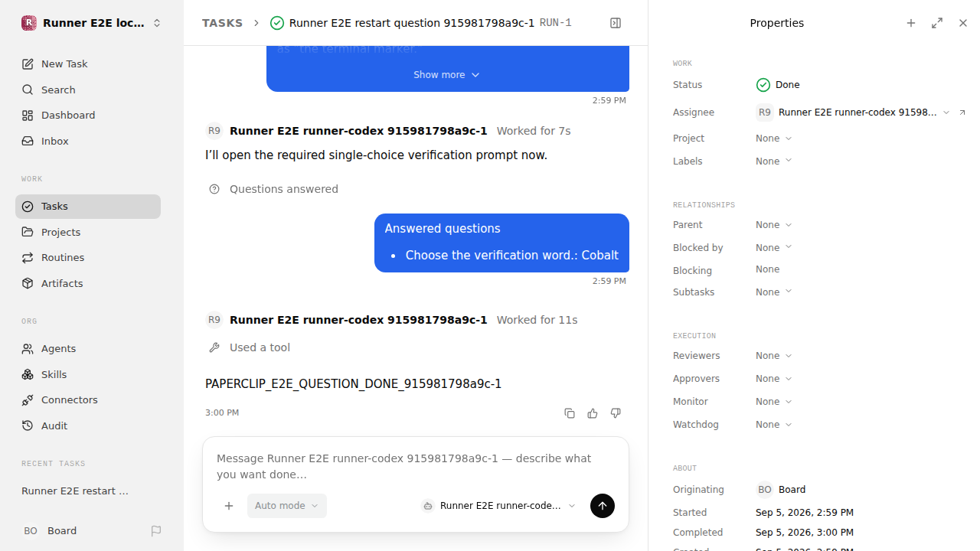Click the RUN-1 identifier

click(x=555, y=23)
